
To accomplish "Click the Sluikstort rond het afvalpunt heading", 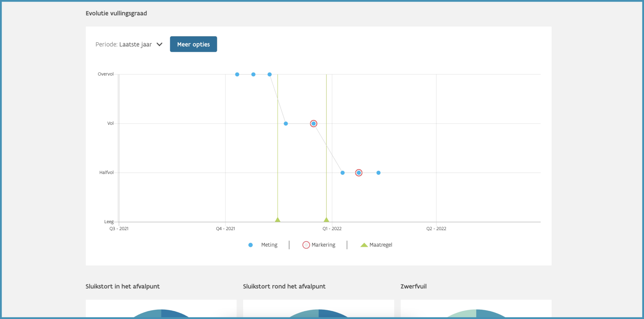I will [284, 286].
